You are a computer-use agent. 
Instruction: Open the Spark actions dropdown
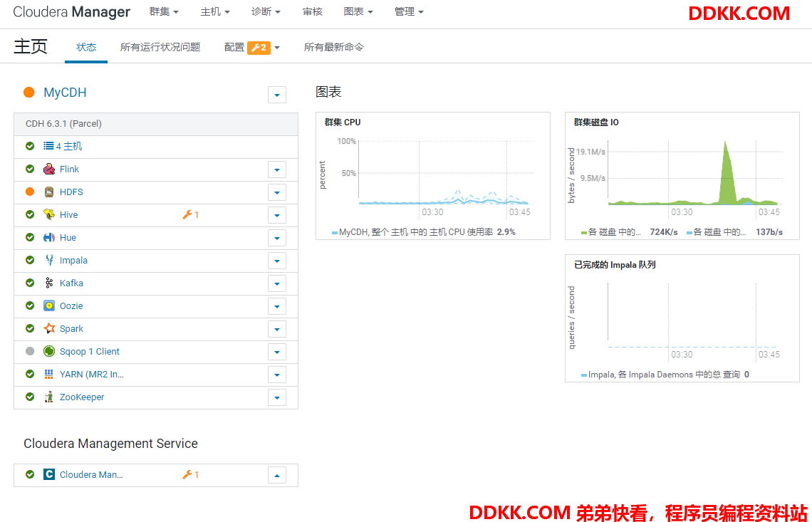click(x=277, y=329)
